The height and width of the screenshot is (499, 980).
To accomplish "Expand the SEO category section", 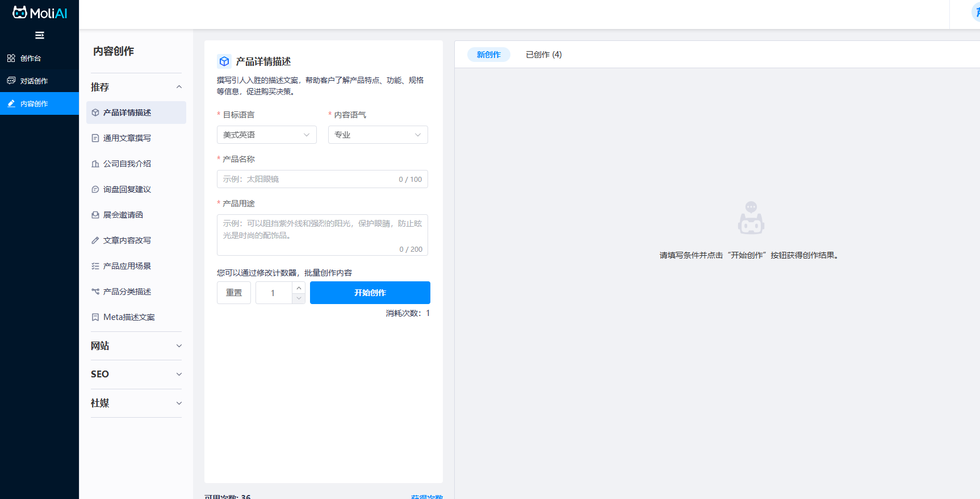I will point(136,374).
